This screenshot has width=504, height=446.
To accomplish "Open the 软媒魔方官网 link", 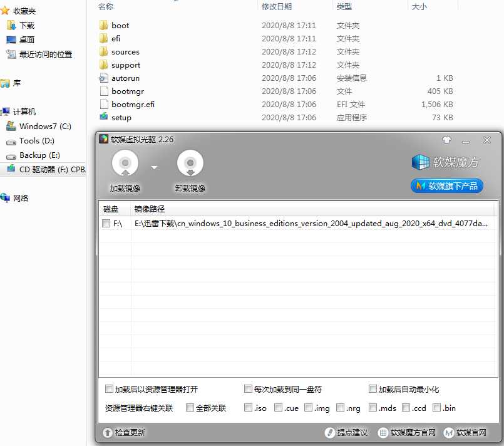I will coord(407,433).
